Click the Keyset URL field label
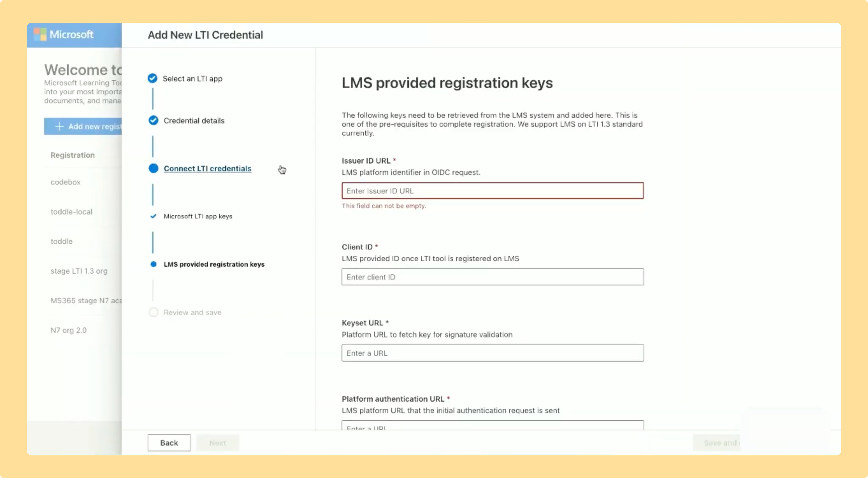 pyautogui.click(x=362, y=323)
